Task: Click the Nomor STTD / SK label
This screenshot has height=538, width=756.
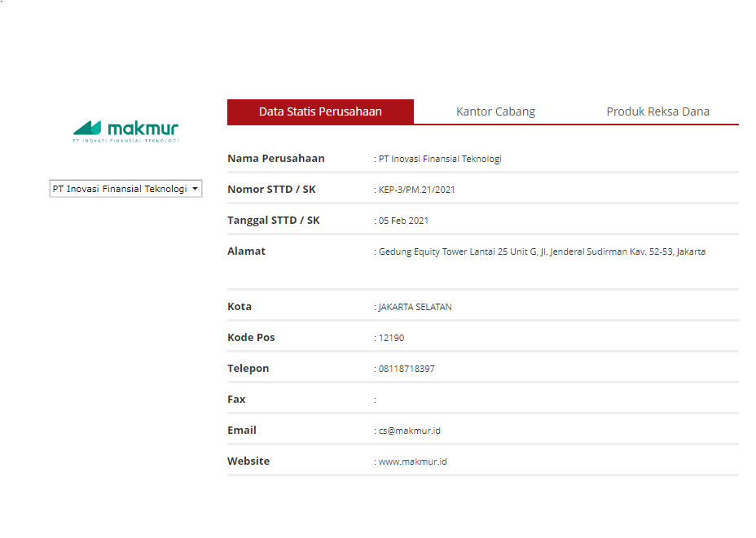Action: pos(270,190)
